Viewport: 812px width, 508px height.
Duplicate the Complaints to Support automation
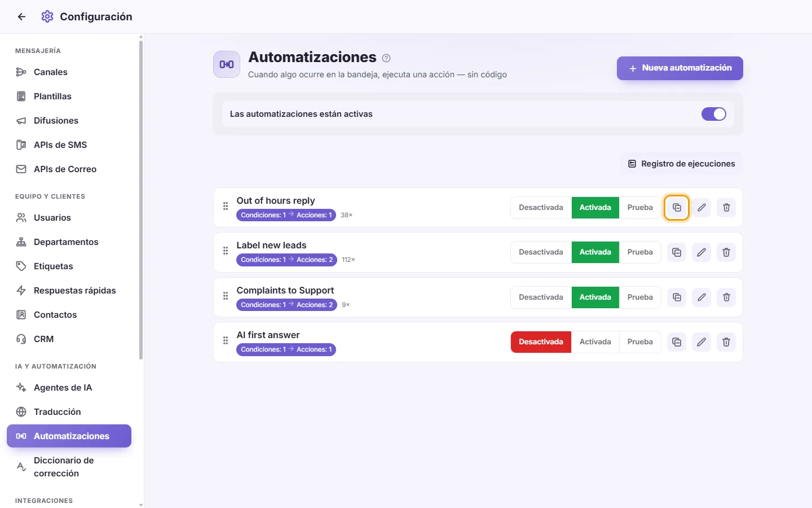pyautogui.click(x=677, y=297)
